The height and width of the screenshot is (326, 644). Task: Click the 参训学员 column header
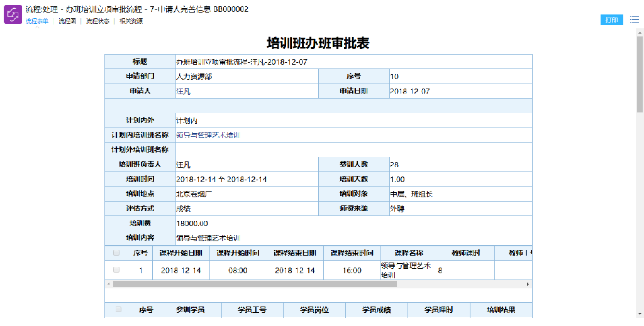(191, 310)
